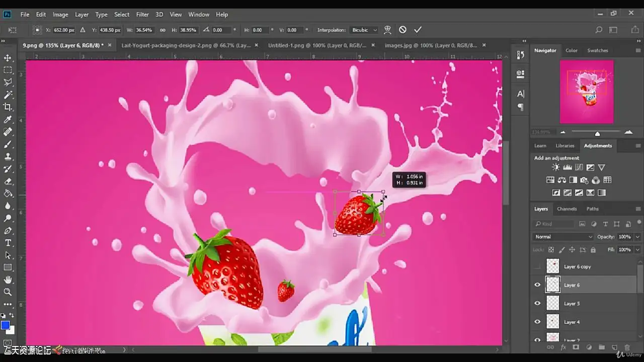Select the Rectangle shape tool
644x362 pixels.
click(8, 267)
